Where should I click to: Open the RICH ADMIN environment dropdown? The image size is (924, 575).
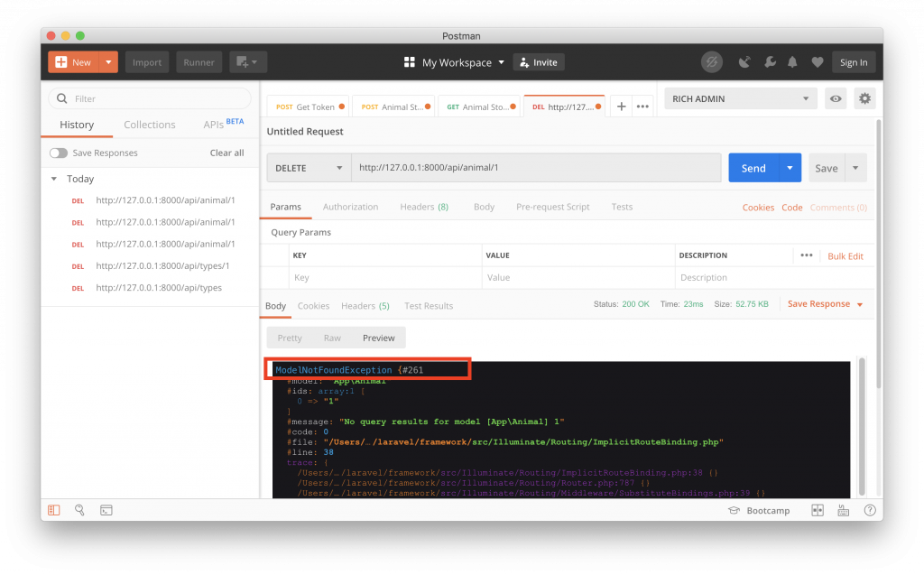(741, 98)
